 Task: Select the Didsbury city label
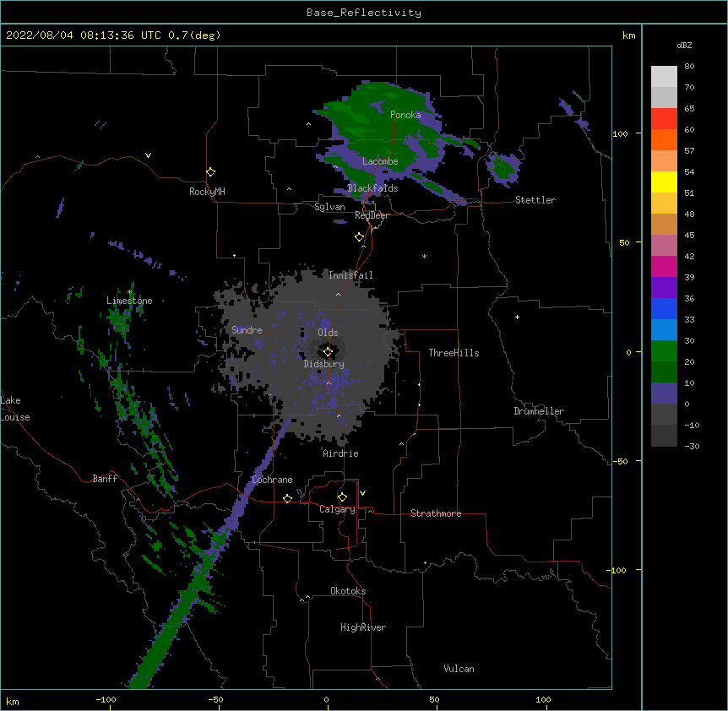point(323,364)
